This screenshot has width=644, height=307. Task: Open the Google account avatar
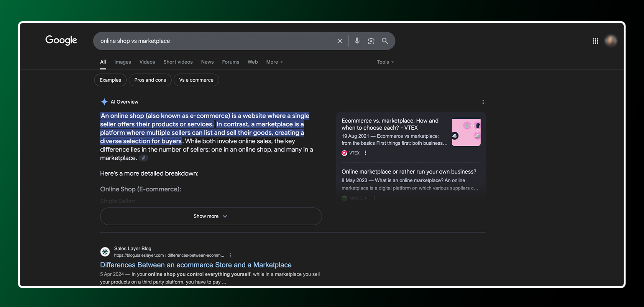(x=611, y=41)
